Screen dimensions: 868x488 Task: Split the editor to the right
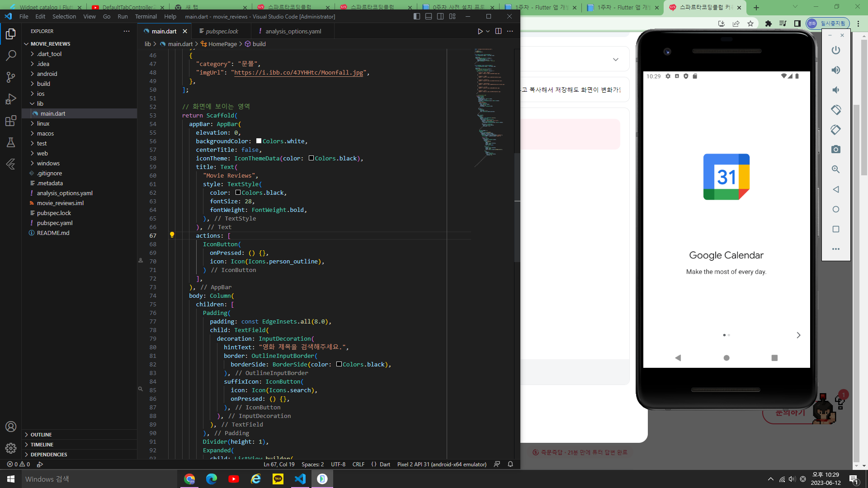pyautogui.click(x=498, y=31)
